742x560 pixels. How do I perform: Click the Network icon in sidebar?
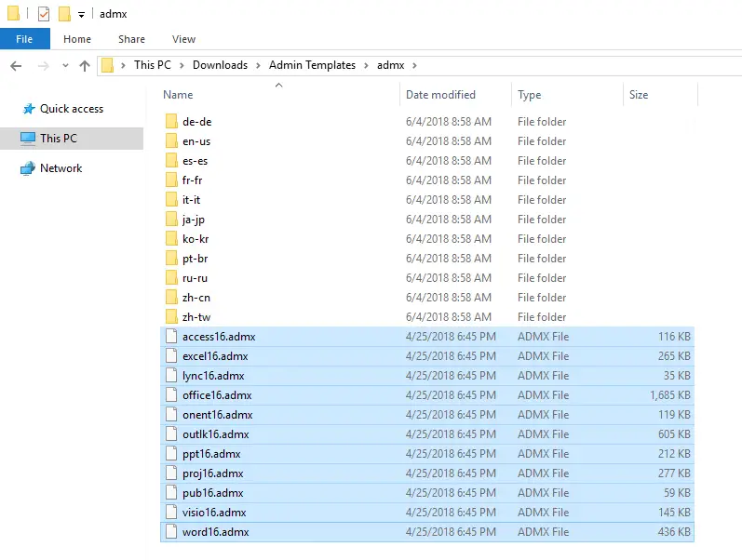pos(28,168)
